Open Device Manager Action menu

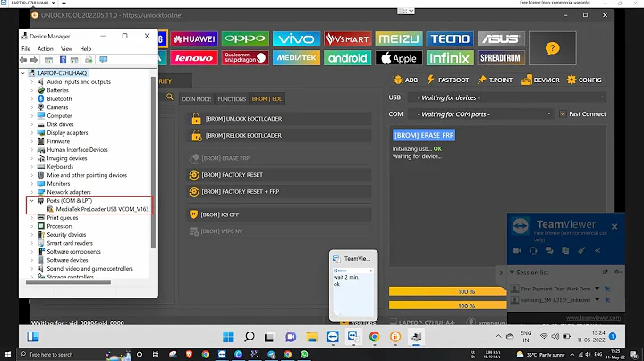[x=46, y=48]
